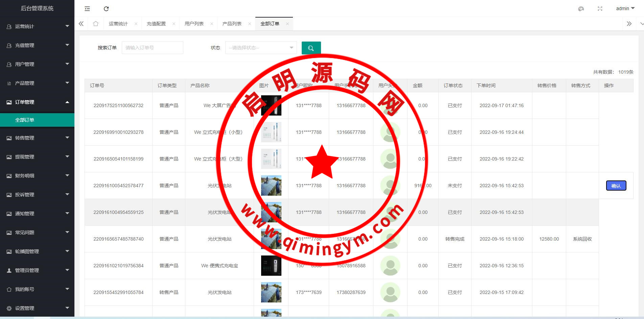Switch to the 用户列表 tab
This screenshot has height=319, width=644.
(x=194, y=24)
